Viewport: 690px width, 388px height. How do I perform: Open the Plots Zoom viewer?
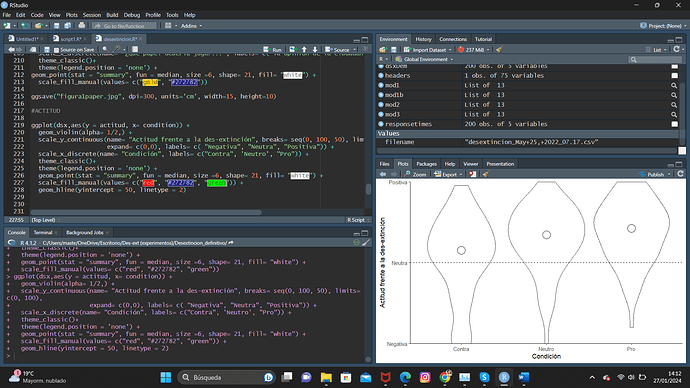tap(415, 174)
